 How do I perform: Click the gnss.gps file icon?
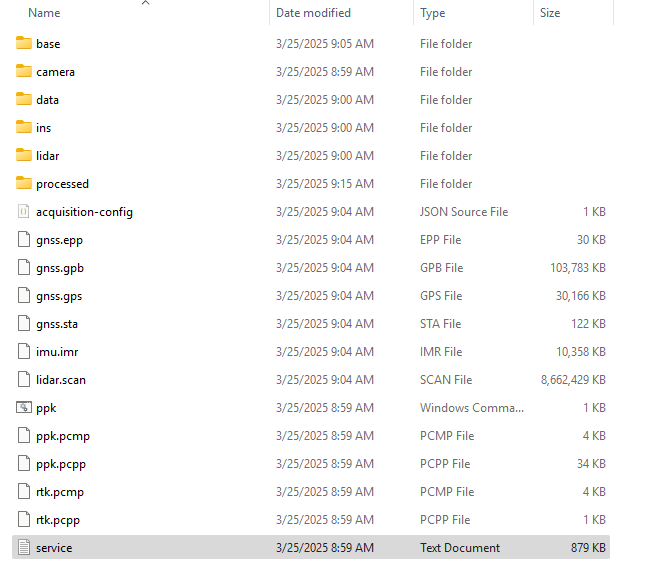click(24, 296)
